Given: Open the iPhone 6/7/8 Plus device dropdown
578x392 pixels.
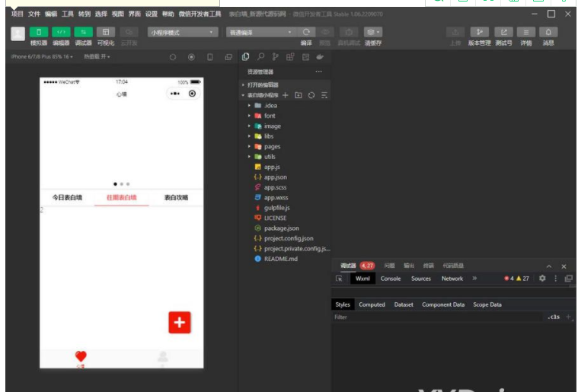Looking at the screenshot, I should 42,57.
